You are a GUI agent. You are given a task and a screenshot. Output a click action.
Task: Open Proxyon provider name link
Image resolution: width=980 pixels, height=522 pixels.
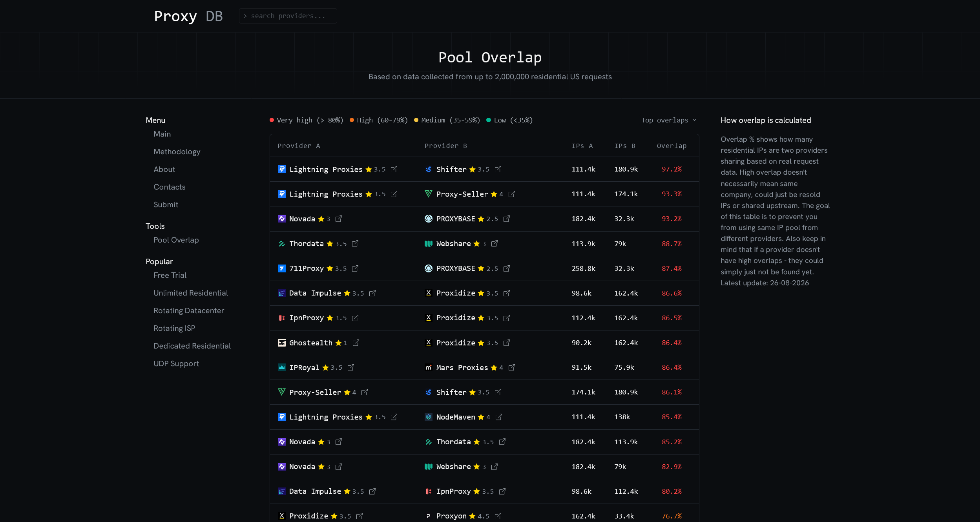pos(451,516)
